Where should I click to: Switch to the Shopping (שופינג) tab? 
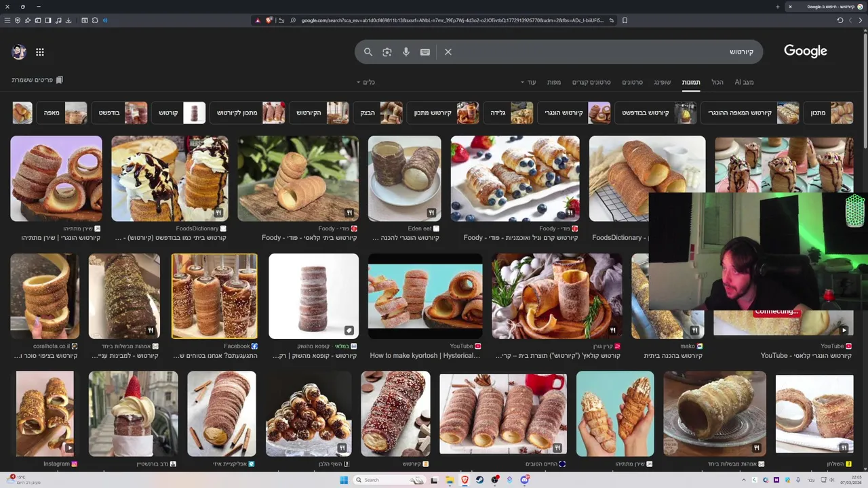[663, 82]
